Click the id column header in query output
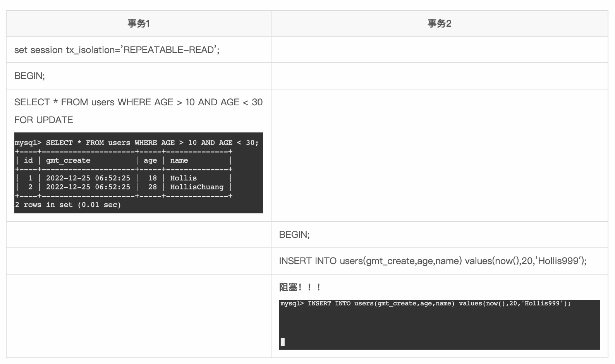This screenshot has height=364, width=615. (28, 160)
